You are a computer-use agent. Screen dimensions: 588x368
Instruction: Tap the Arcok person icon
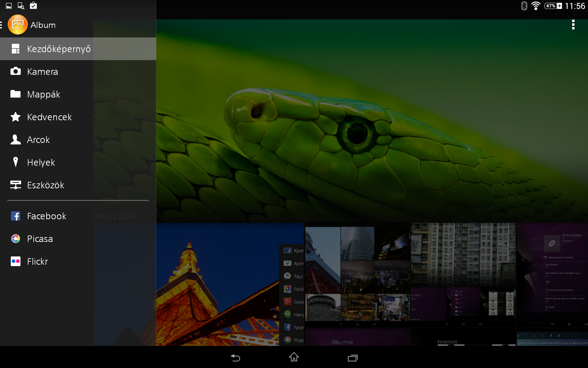point(16,139)
